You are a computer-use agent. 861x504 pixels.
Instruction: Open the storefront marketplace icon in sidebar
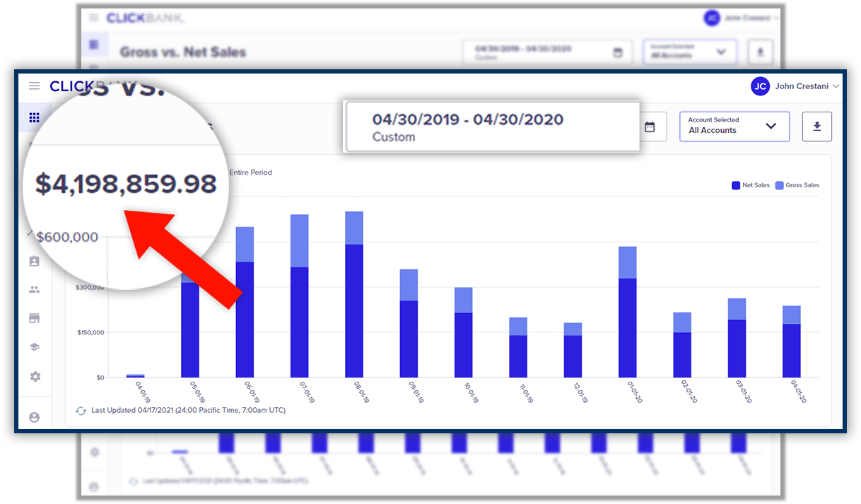[34, 318]
